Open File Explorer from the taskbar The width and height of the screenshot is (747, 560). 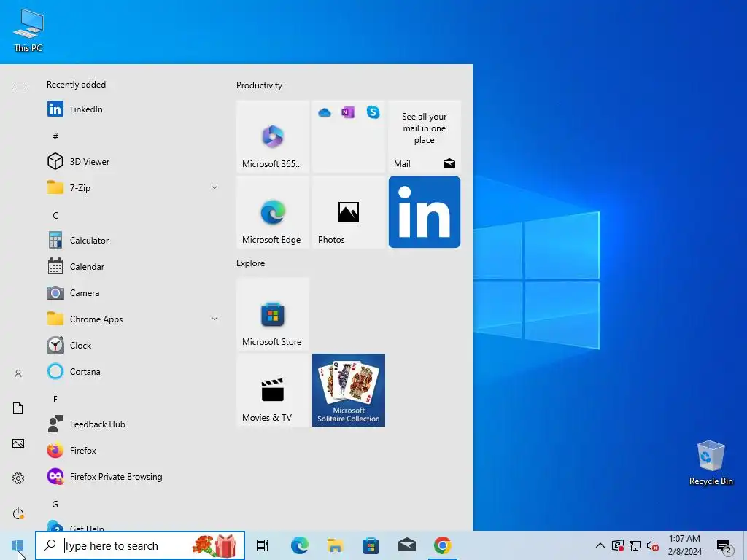336,545
